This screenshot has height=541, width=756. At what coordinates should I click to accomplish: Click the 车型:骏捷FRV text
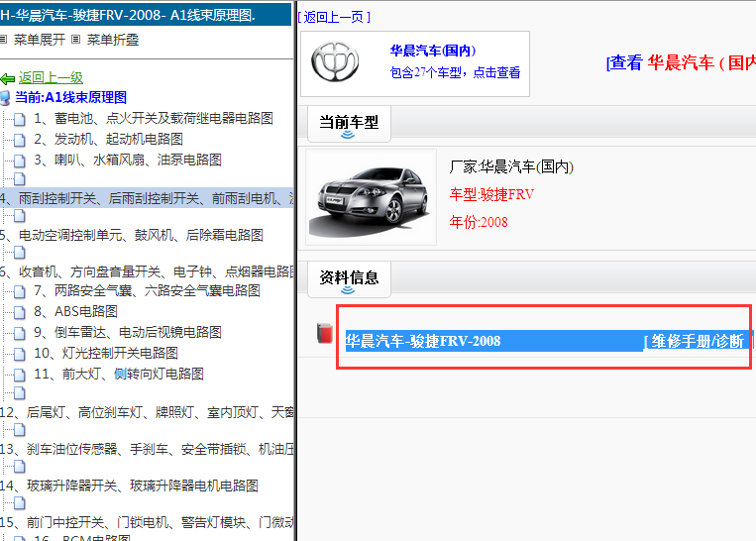[491, 194]
